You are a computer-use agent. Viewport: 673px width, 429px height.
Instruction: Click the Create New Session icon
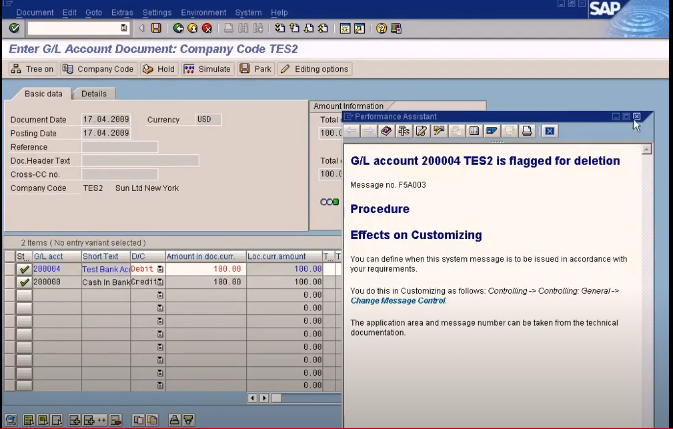coord(345,28)
